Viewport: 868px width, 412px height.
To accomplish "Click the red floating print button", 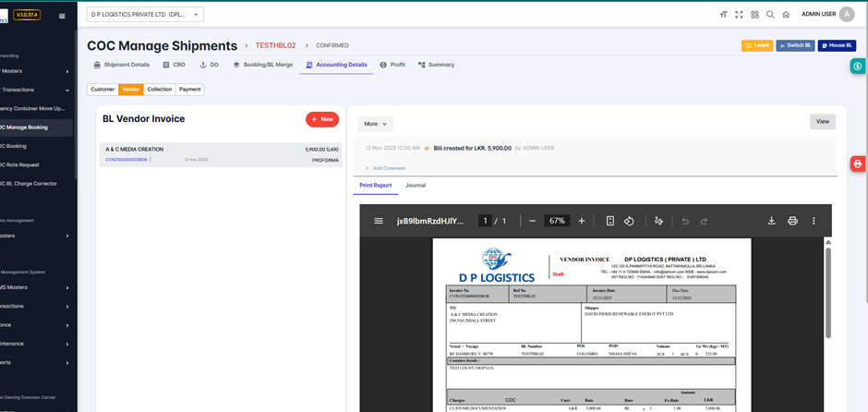I will (x=858, y=164).
